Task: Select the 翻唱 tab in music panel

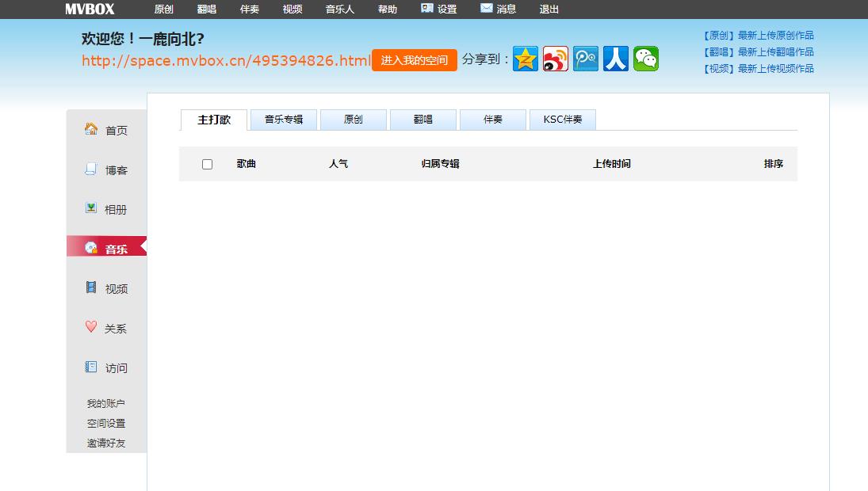Action: click(x=423, y=120)
